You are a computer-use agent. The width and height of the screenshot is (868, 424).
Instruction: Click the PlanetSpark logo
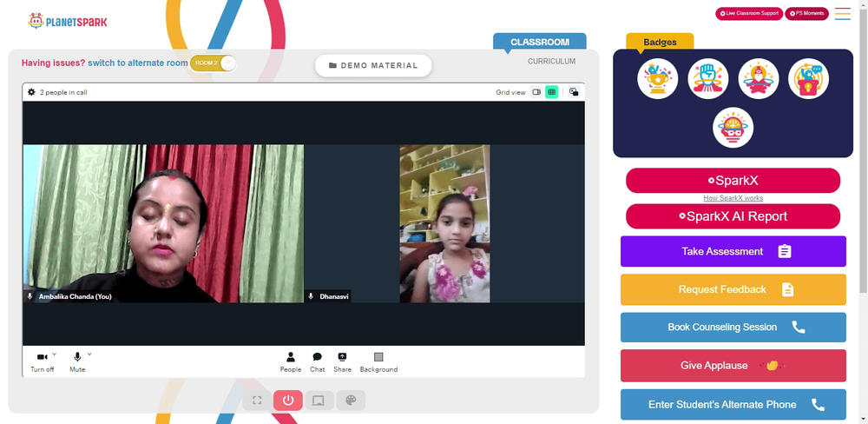point(68,21)
